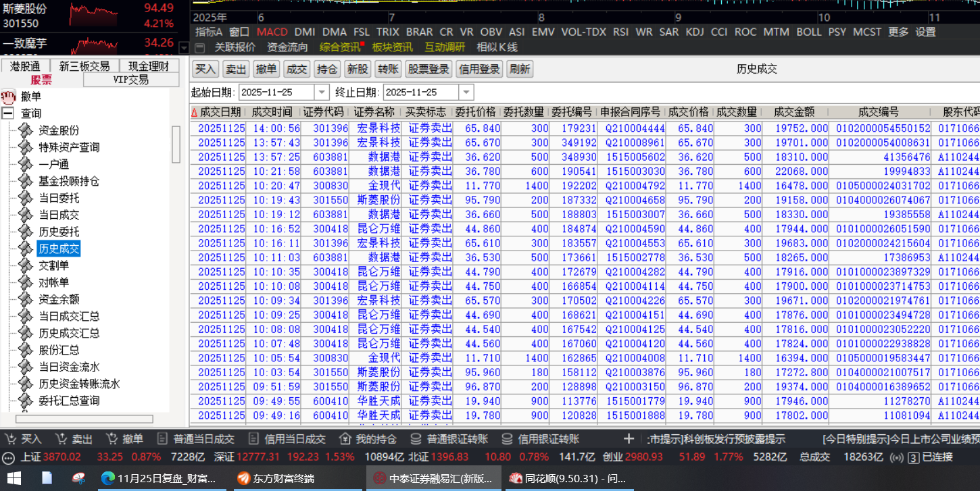The image size is (980, 491).
Task: Click the small panel icon before 关联报价
Action: click(199, 47)
